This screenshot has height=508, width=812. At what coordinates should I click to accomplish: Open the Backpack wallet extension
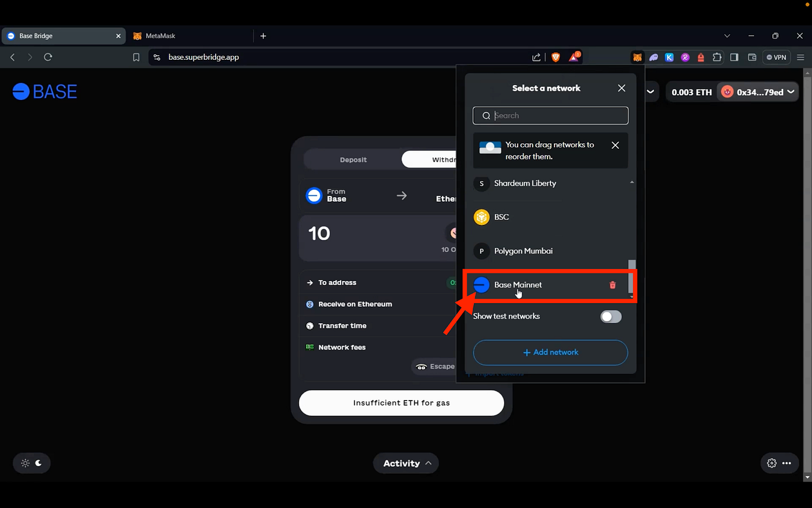point(701,57)
